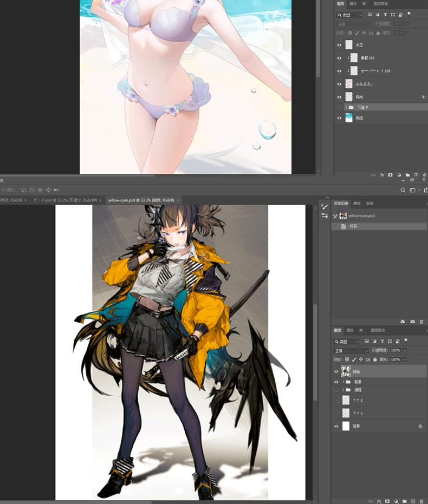The width and height of the screenshot is (428, 504).
Task: Hide the 水玉 layer using its eye icon
Action: click(339, 45)
